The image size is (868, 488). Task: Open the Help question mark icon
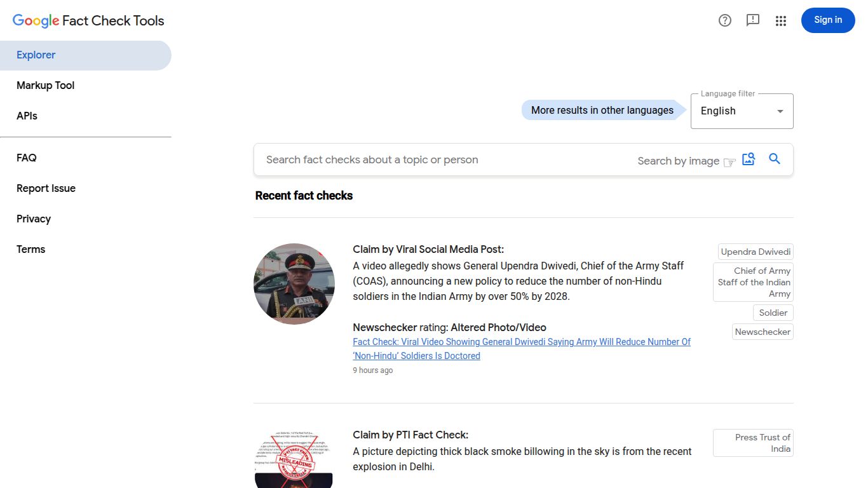725,20
